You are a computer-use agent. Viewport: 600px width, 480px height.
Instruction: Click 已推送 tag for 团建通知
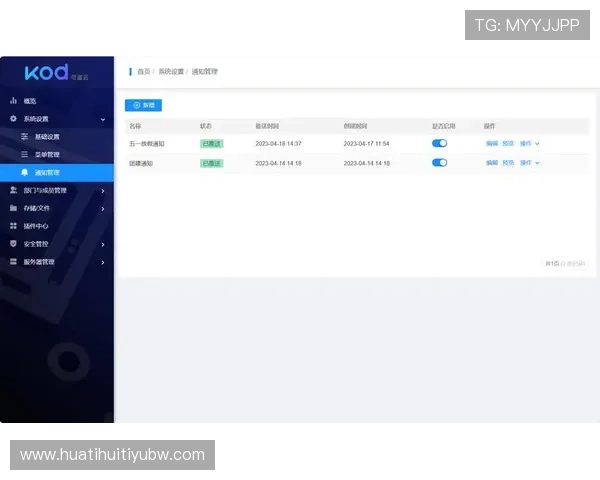[212, 163]
